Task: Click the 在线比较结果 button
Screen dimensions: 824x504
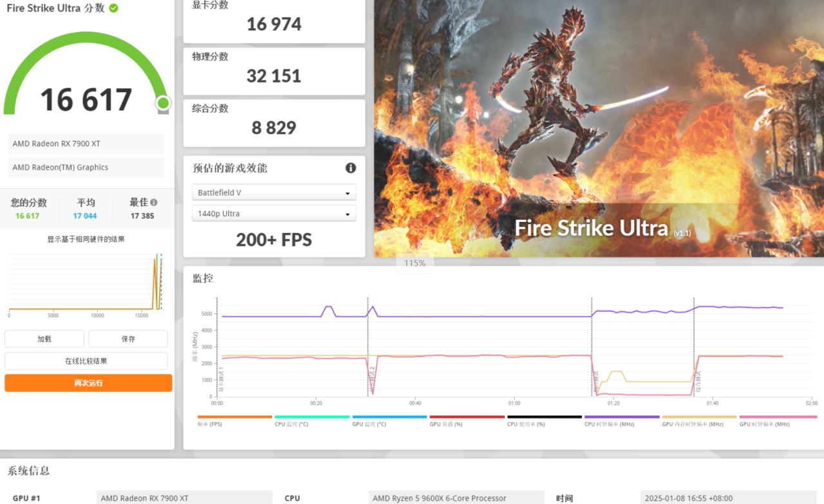Action: click(x=86, y=361)
